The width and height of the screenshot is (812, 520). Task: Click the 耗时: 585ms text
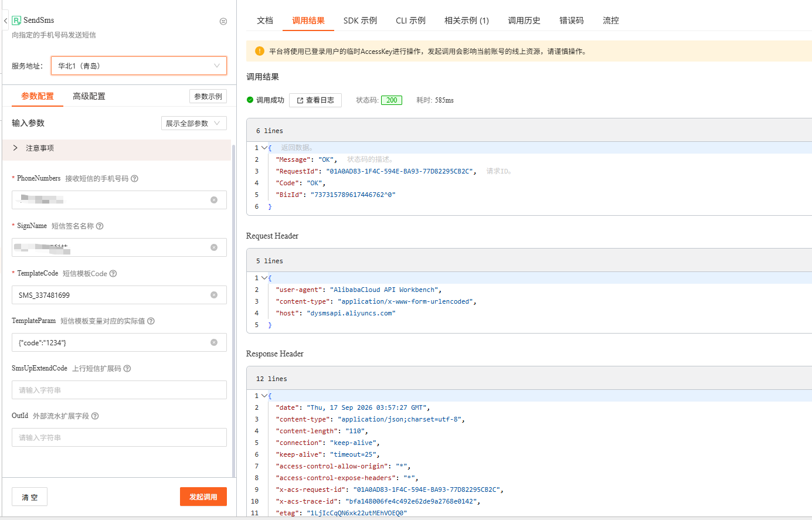[x=435, y=100]
